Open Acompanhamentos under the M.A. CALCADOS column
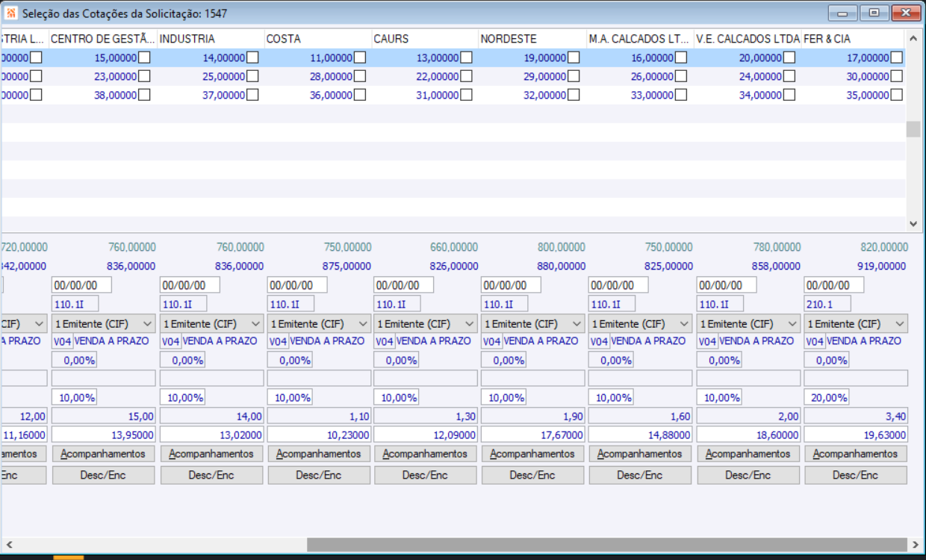Screen dimensions: 926x560 [641, 453]
